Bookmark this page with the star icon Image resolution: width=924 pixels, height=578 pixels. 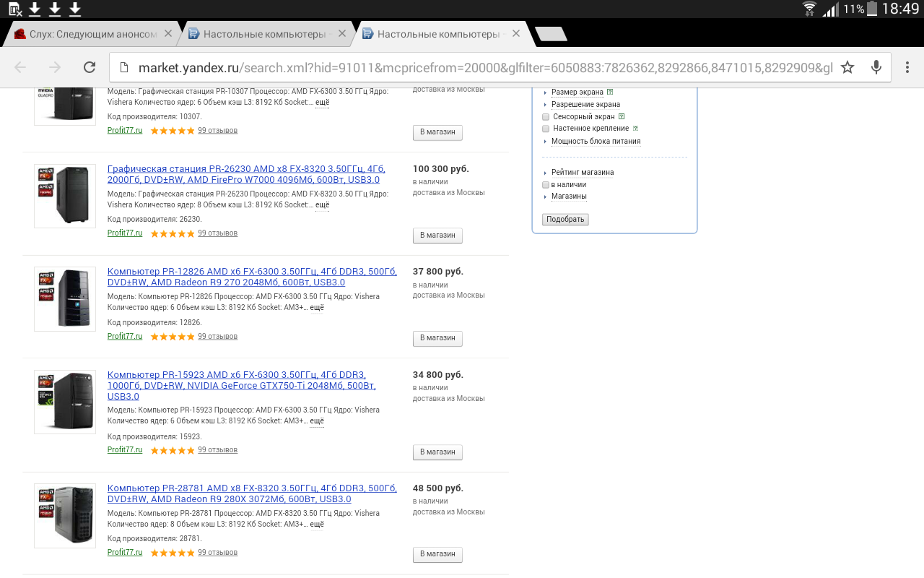click(x=847, y=67)
